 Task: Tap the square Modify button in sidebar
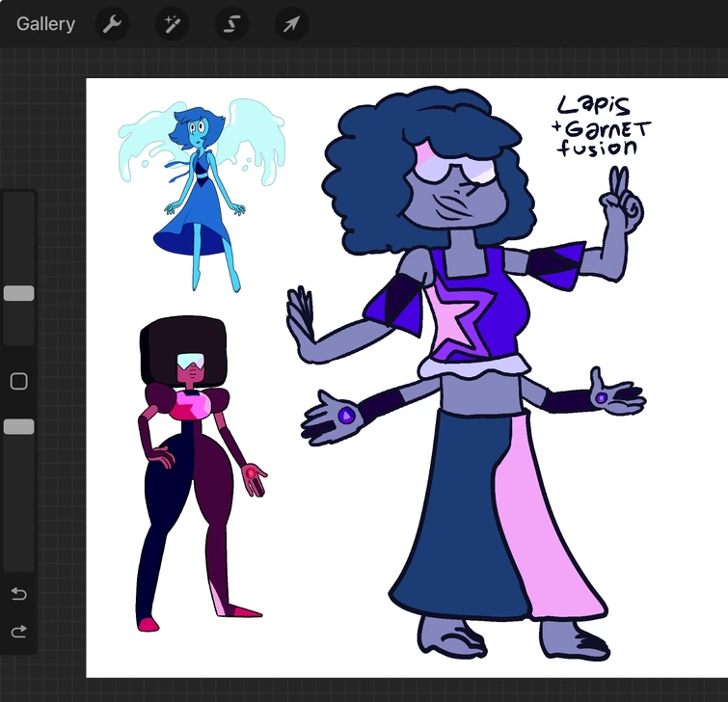pyautogui.click(x=19, y=381)
